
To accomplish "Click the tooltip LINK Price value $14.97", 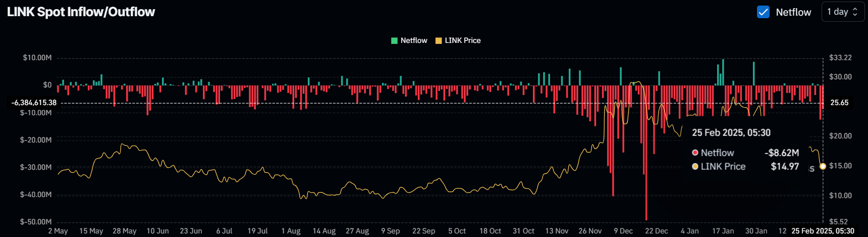I will 785,167.
